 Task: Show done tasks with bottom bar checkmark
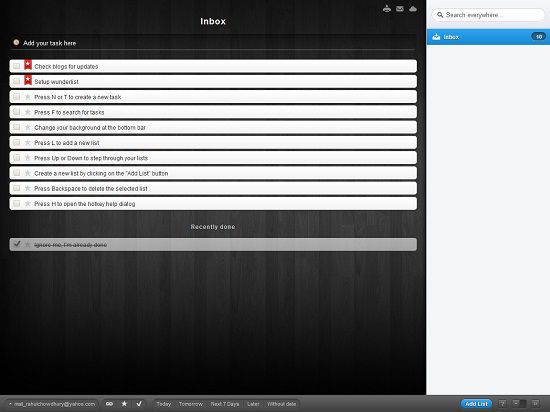[139, 404]
